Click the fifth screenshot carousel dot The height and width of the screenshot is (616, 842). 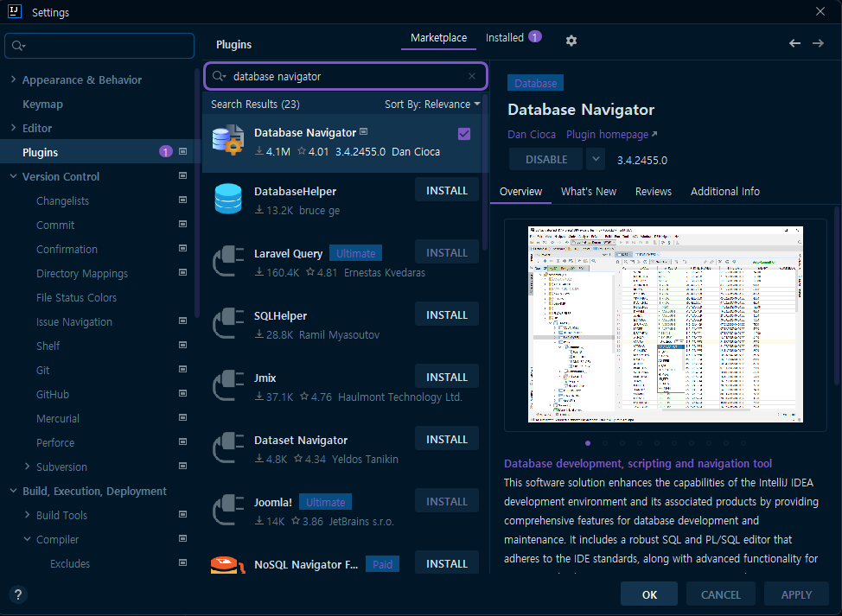(x=657, y=443)
